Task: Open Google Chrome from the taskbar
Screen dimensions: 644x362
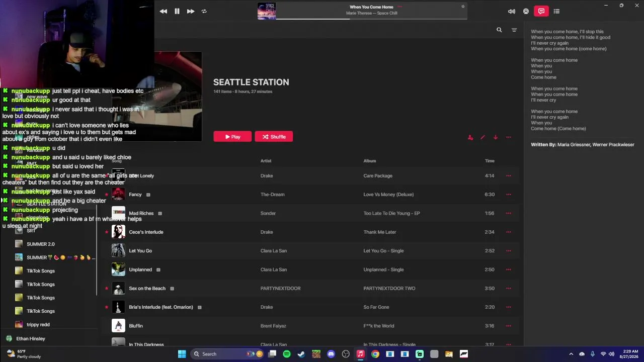Action: [x=375, y=354]
